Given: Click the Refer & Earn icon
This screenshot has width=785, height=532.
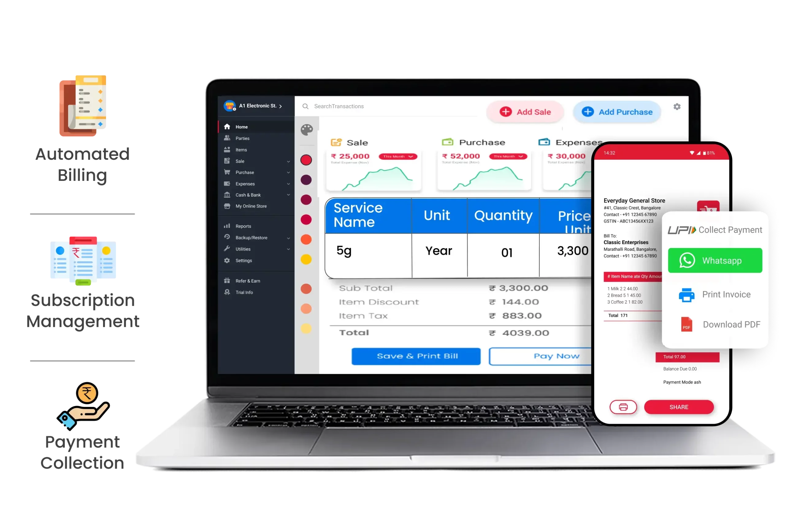Looking at the screenshot, I should [x=228, y=280].
